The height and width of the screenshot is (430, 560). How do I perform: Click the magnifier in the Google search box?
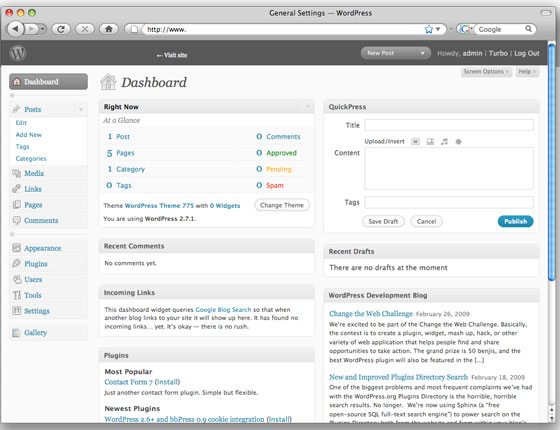pyautogui.click(x=528, y=29)
